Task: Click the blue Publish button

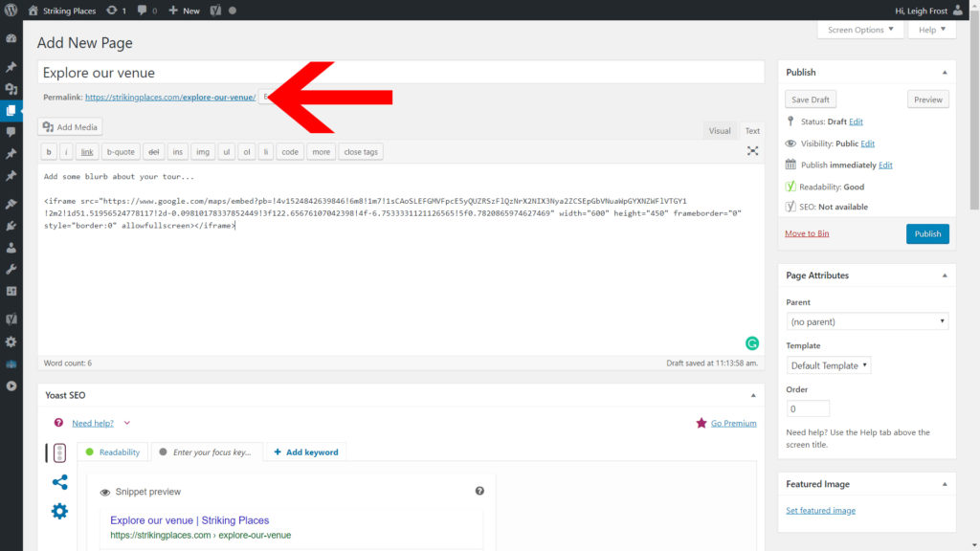Action: (x=927, y=233)
